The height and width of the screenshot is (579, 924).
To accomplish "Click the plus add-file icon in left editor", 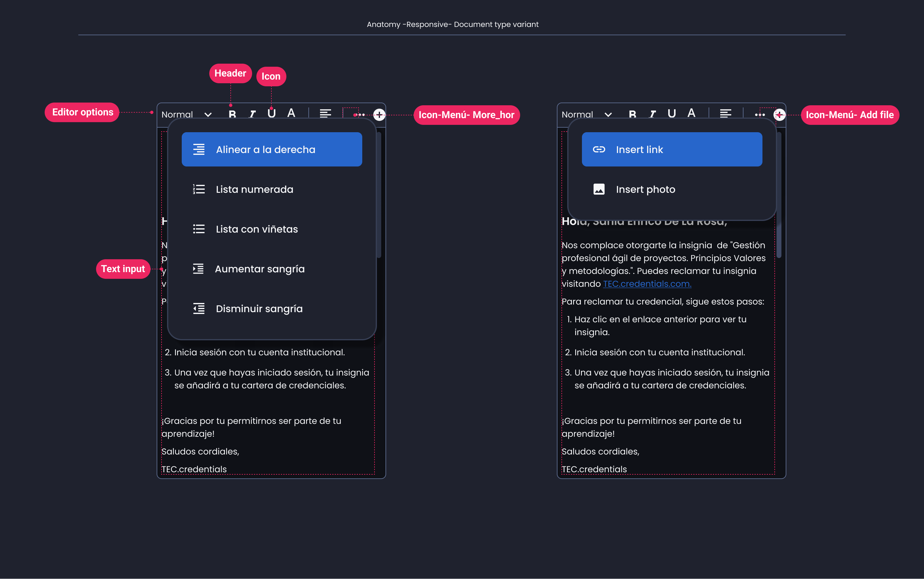I will click(x=379, y=114).
